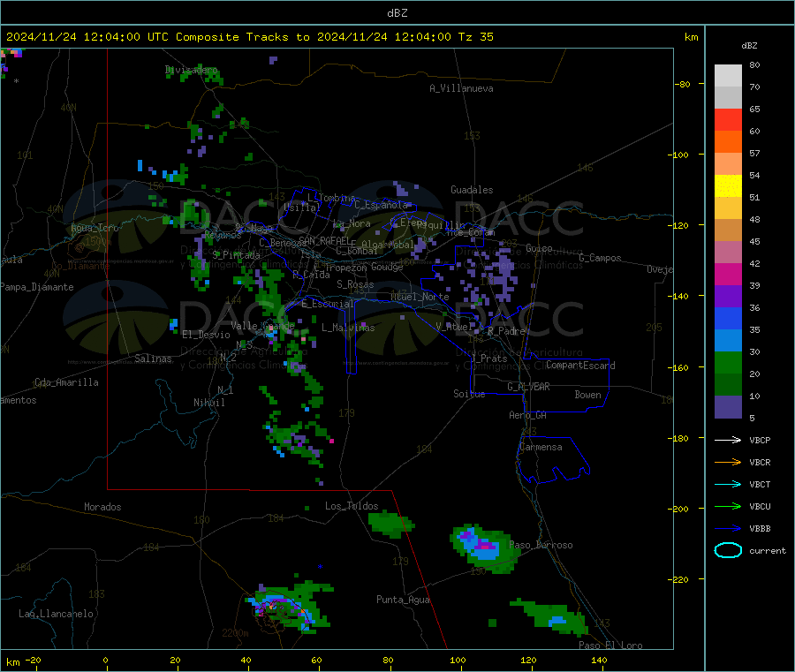795x672 pixels.
Task: Click the Paso_El_Loro map label
Action: click(x=610, y=646)
